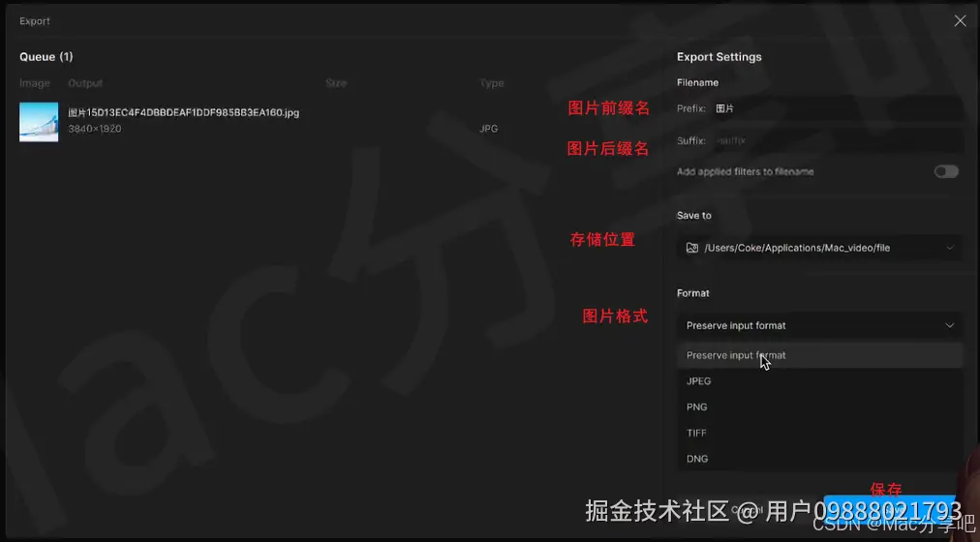The width and height of the screenshot is (980, 542).
Task: Click the Output column header
Action: [x=85, y=83]
